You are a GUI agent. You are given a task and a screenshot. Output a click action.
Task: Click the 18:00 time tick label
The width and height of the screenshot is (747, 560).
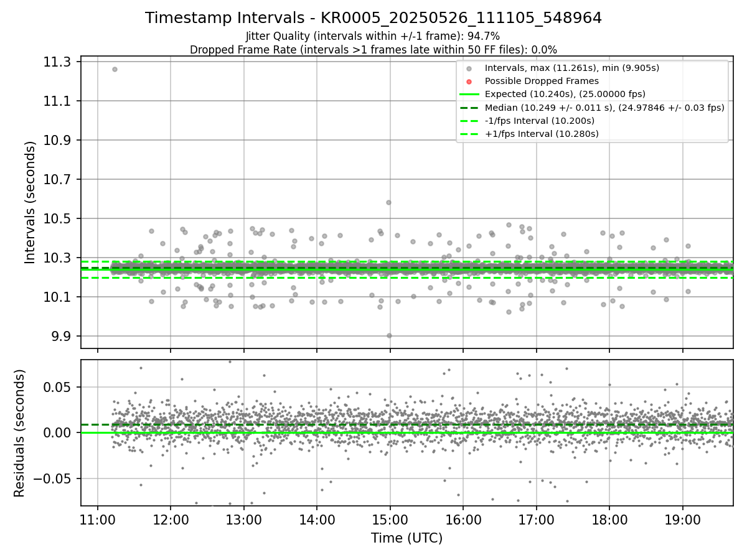[609, 520]
